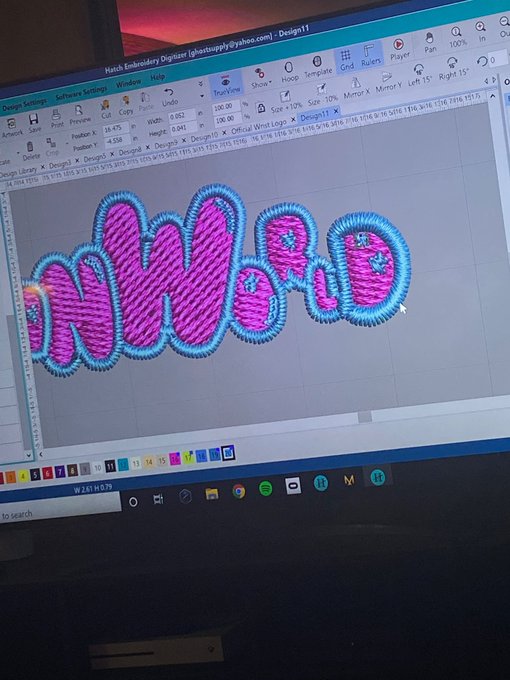Select color swatch 7 purple
The image size is (510, 680).
[59, 472]
